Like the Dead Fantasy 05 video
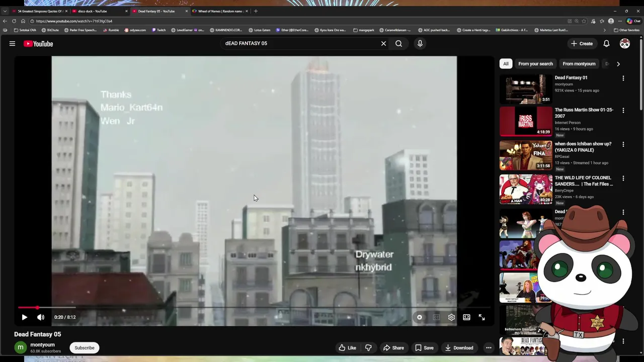 (347, 348)
